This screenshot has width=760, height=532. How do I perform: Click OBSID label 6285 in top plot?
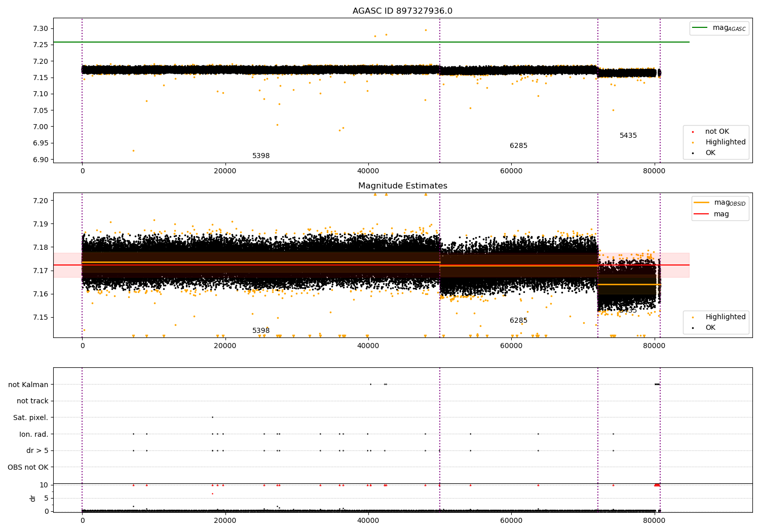tap(518, 146)
